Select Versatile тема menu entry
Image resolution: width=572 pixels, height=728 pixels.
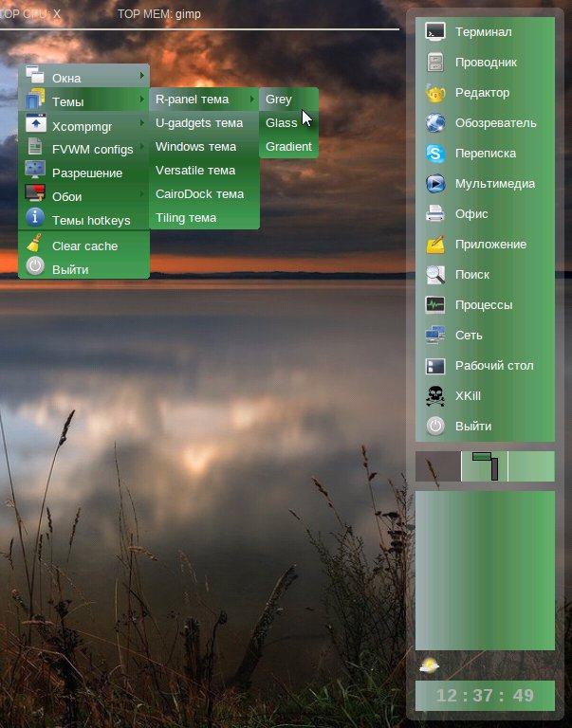pyautogui.click(x=204, y=171)
